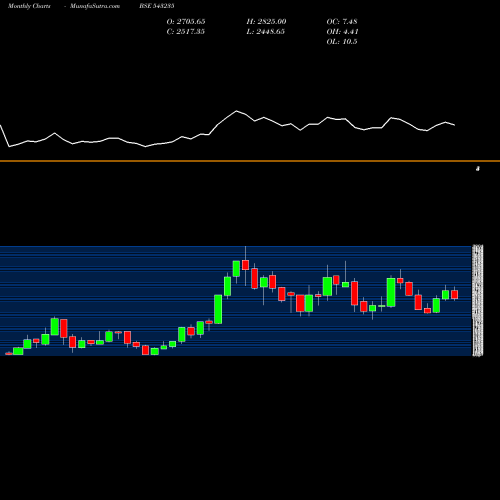Click the last red candle on right
Screen dimensions: 500x500
455,294
